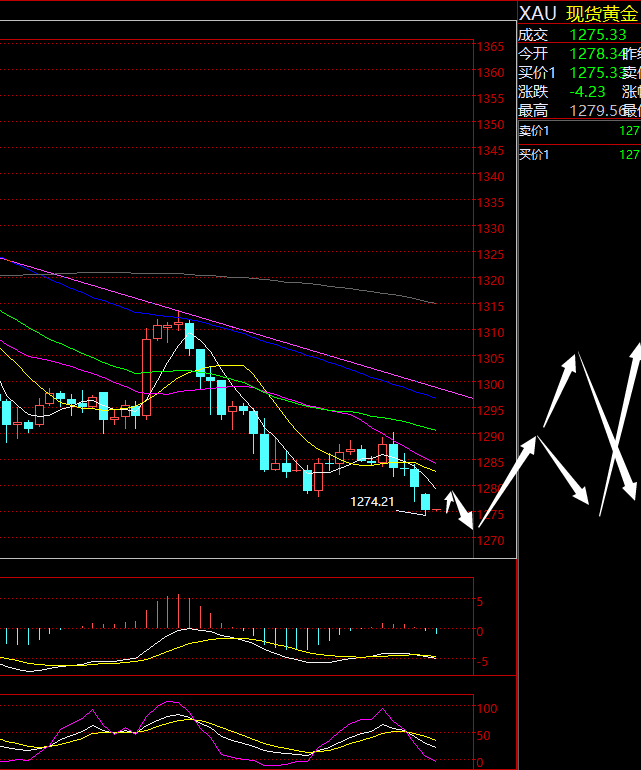Click the 买价1 label beside 1275.33
The image size is (641, 770).
click(537, 73)
